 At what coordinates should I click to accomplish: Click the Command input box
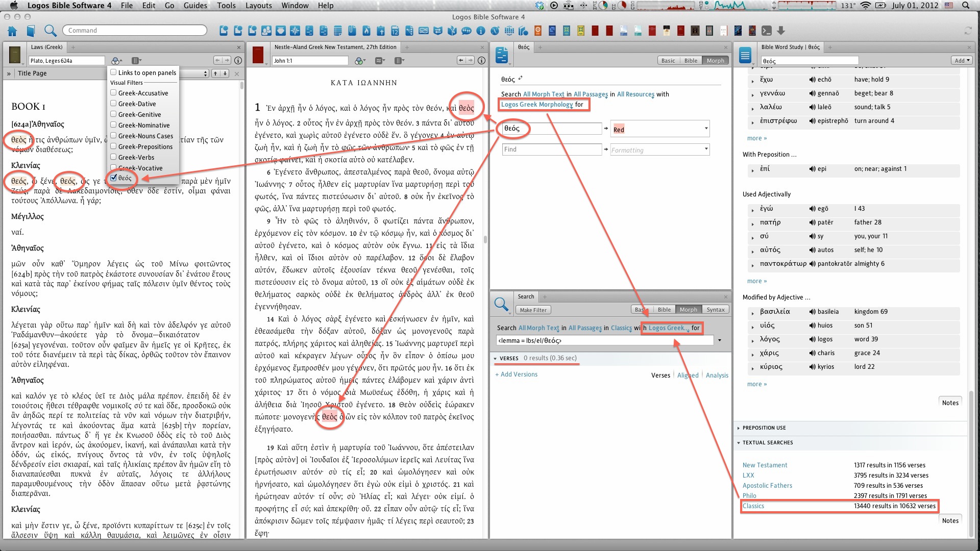coord(135,31)
